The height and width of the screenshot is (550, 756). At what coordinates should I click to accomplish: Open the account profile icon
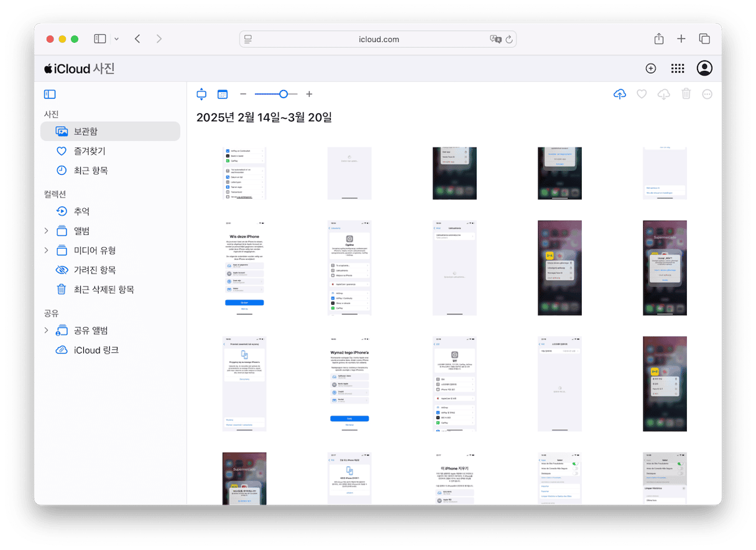(704, 68)
